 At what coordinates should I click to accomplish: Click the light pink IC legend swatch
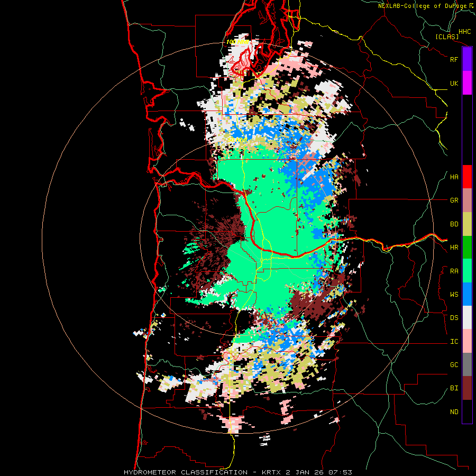pyautogui.click(x=467, y=341)
